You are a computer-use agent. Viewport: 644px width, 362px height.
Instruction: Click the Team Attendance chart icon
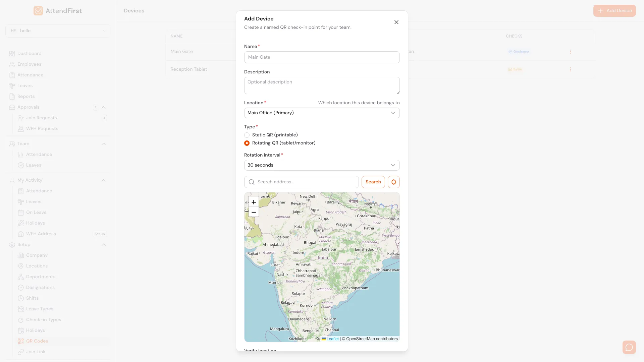tap(21, 155)
